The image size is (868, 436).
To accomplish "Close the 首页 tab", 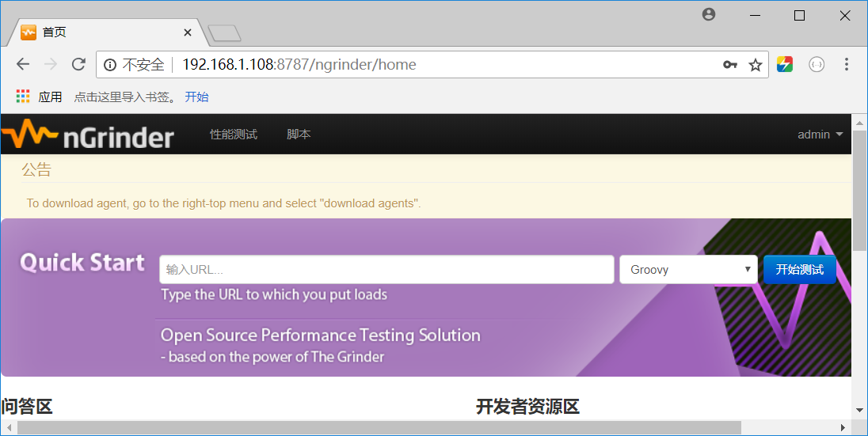I will point(188,32).
